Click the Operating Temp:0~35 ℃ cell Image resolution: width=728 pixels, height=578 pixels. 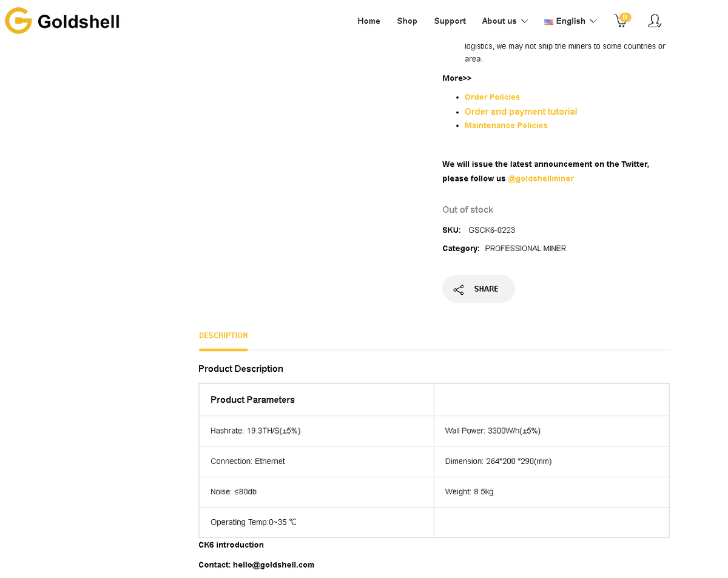pyautogui.click(x=317, y=522)
